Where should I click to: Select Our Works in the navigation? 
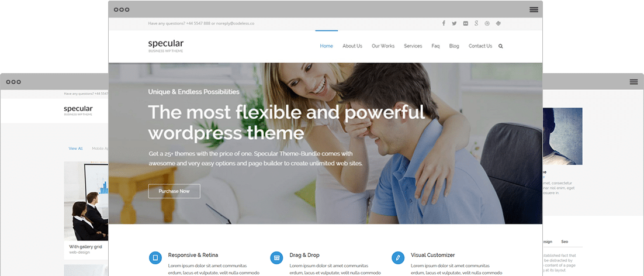383,46
